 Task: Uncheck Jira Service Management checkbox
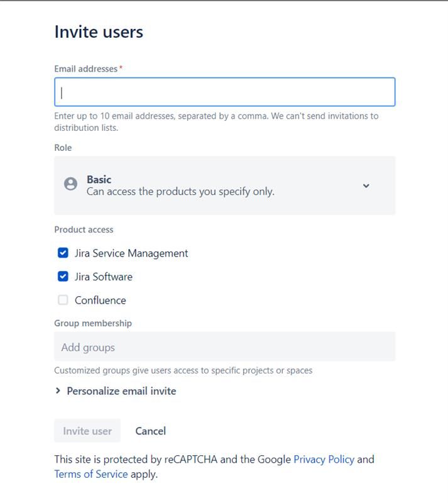[63, 253]
